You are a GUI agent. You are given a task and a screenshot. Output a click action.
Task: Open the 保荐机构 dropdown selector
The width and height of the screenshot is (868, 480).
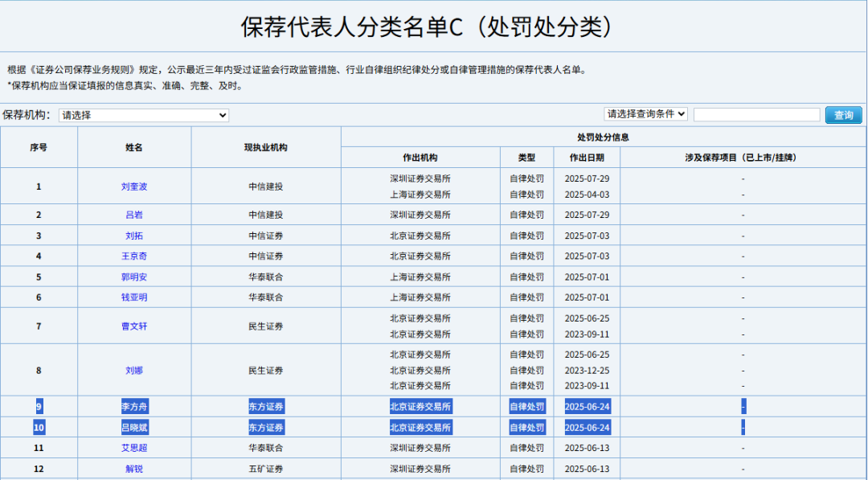(144, 115)
